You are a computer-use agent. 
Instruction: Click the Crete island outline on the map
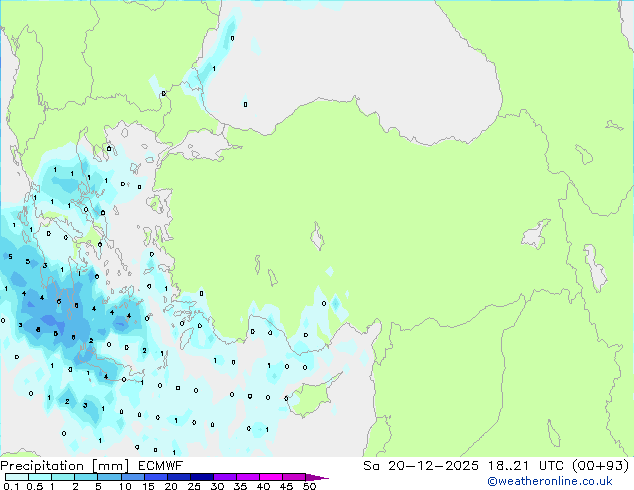pyautogui.click(x=109, y=366)
